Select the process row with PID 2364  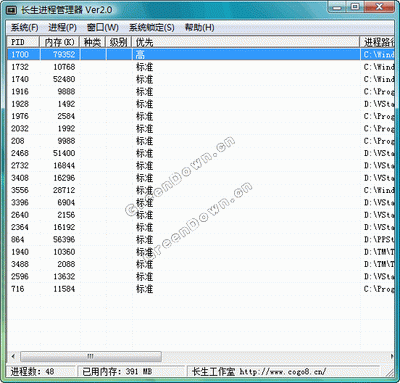200,227
